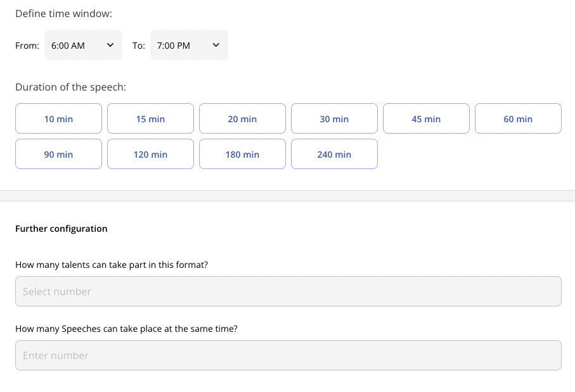Choose the 30 min duration option

(x=335, y=118)
